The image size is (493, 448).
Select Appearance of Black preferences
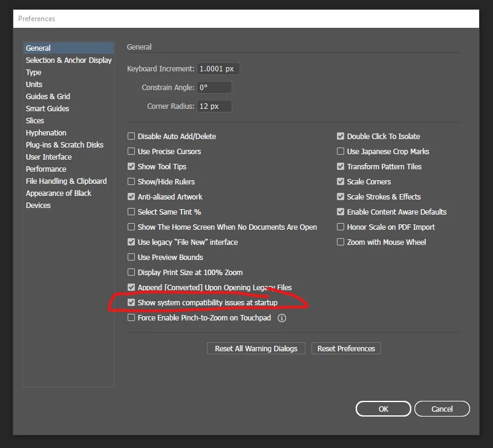click(68, 193)
